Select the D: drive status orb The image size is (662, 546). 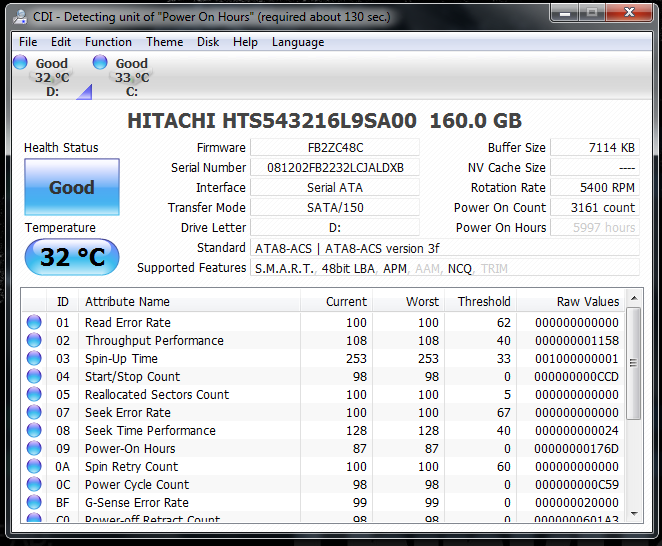click(20, 62)
